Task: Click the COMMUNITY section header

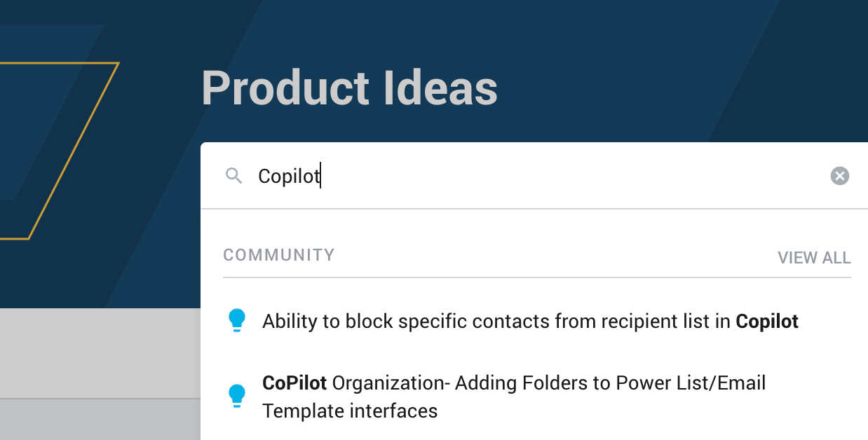Action: pos(279,255)
